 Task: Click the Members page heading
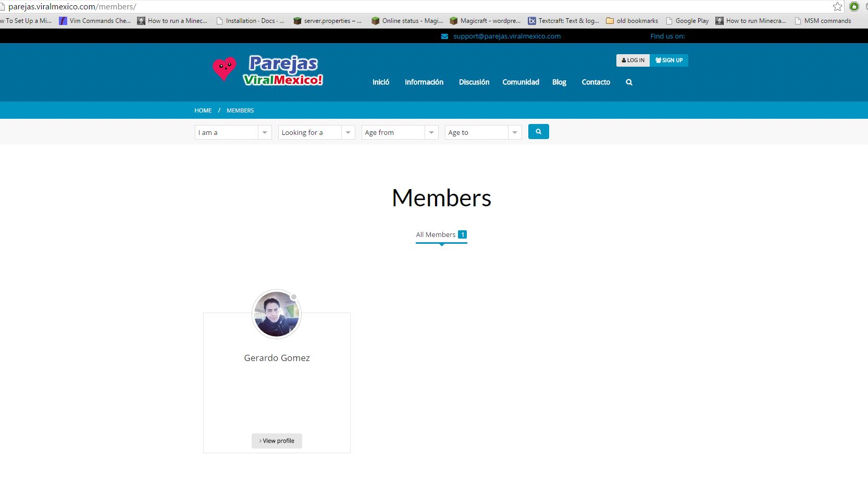(441, 198)
